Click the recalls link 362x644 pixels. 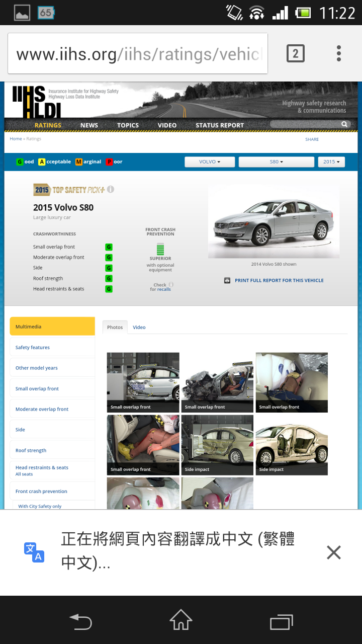tap(164, 289)
